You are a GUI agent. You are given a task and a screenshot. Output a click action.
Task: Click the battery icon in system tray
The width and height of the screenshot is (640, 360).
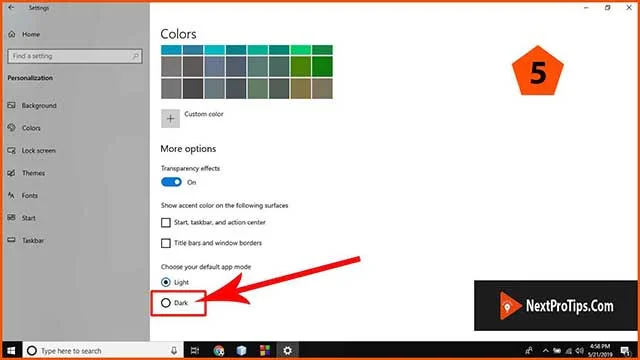coord(557,351)
